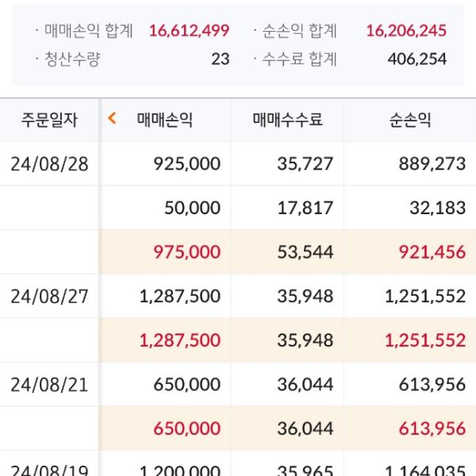The width and height of the screenshot is (476, 476).
Task: Click the 50,000 profit cell
Action: click(192, 208)
